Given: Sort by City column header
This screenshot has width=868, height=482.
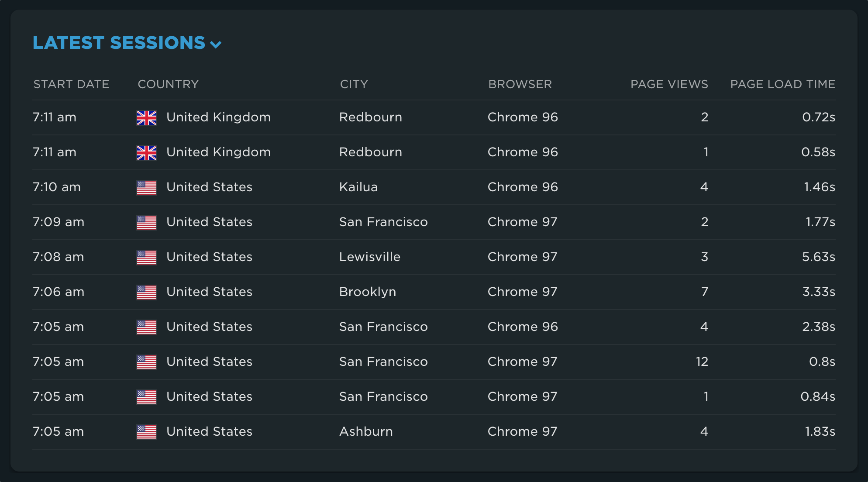Looking at the screenshot, I should click(354, 84).
